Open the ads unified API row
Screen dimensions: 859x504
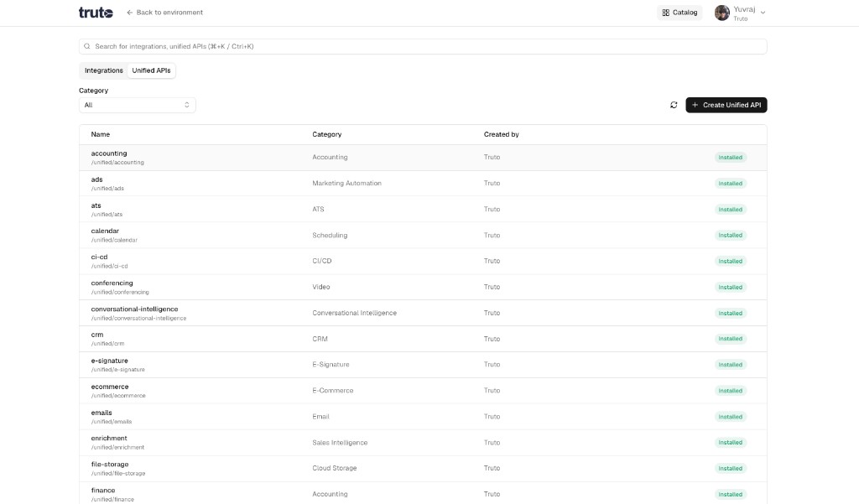point(423,183)
